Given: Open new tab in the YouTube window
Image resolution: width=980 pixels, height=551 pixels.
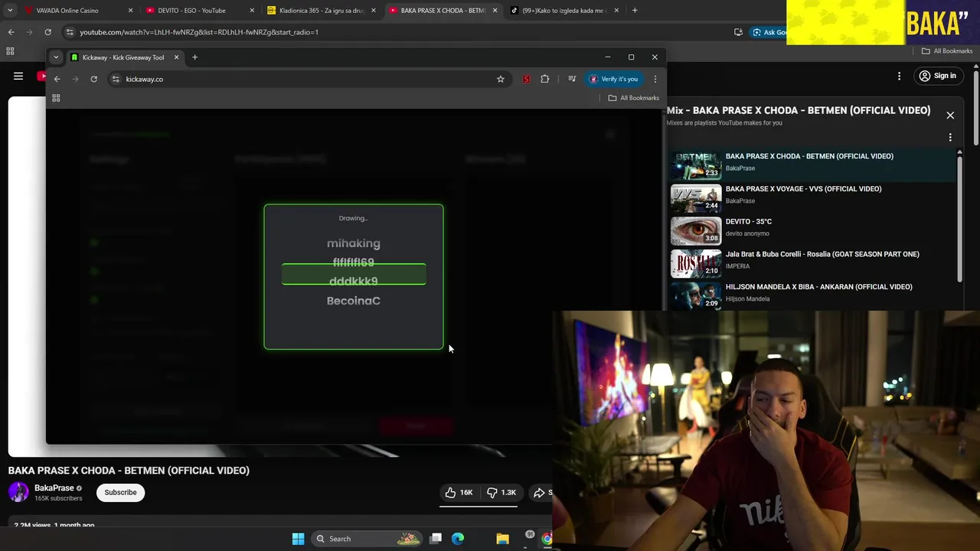Looking at the screenshot, I should [x=635, y=11].
